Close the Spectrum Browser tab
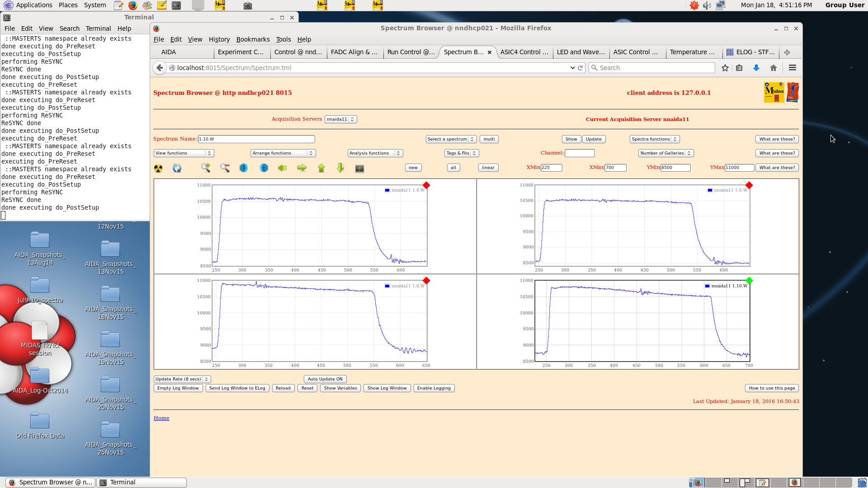This screenshot has width=868, height=488. (x=490, y=52)
